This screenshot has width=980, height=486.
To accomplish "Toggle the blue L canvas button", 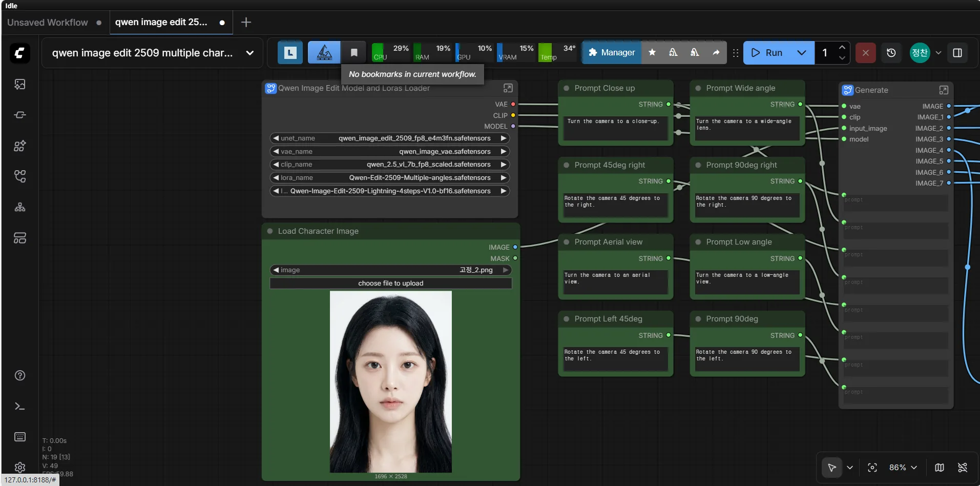I will [289, 52].
